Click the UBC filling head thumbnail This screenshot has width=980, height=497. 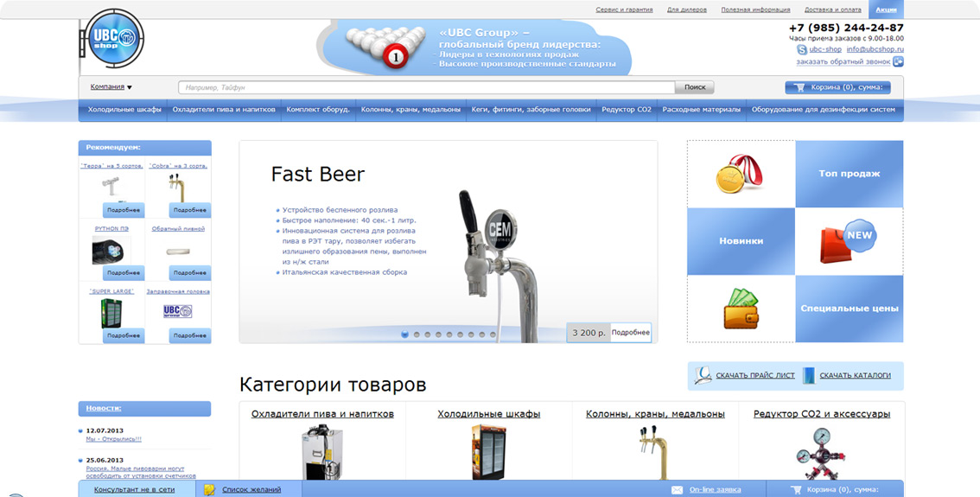pos(177,311)
